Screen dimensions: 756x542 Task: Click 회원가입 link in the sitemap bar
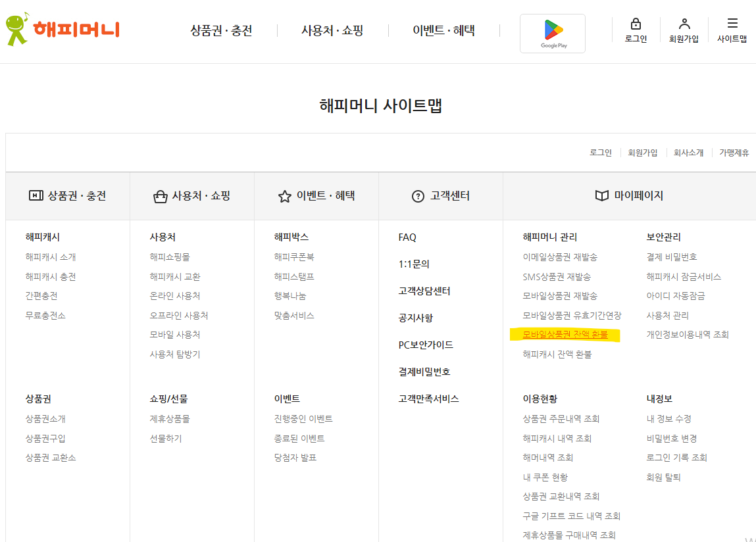(642, 153)
